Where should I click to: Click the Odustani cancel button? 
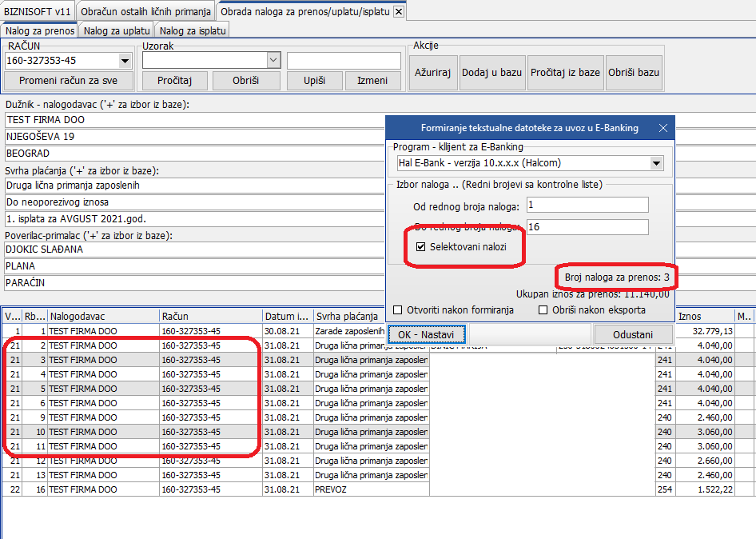point(632,335)
